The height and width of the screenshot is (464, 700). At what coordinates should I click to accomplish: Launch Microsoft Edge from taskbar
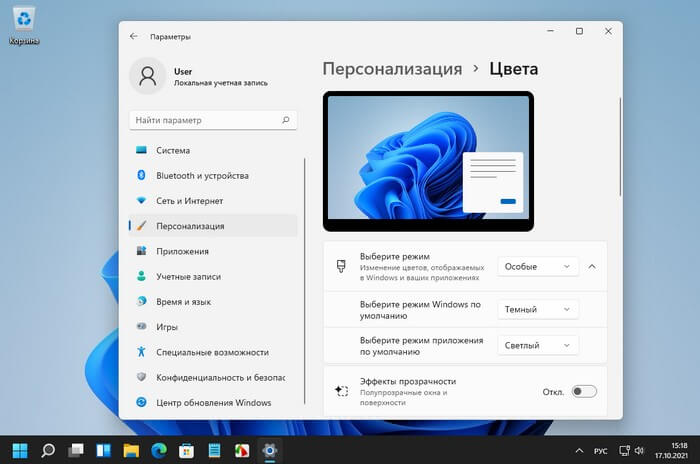coord(158,451)
